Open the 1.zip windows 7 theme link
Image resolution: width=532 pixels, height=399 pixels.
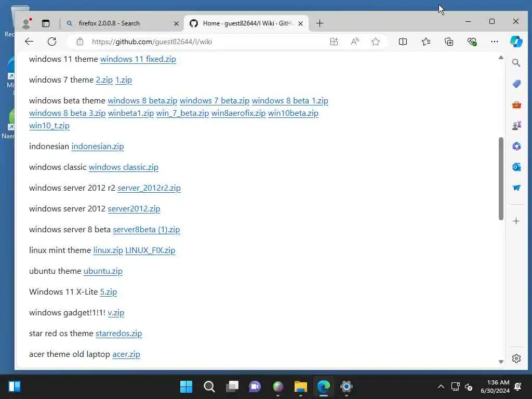click(x=124, y=80)
